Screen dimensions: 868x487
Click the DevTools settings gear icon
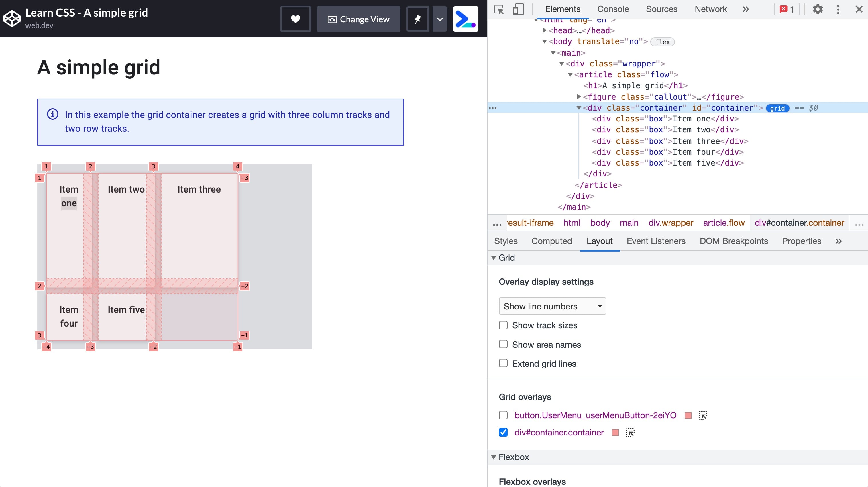[818, 9]
